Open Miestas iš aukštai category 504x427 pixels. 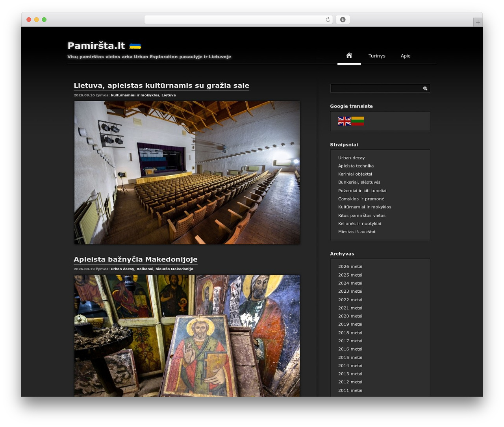pyautogui.click(x=357, y=232)
